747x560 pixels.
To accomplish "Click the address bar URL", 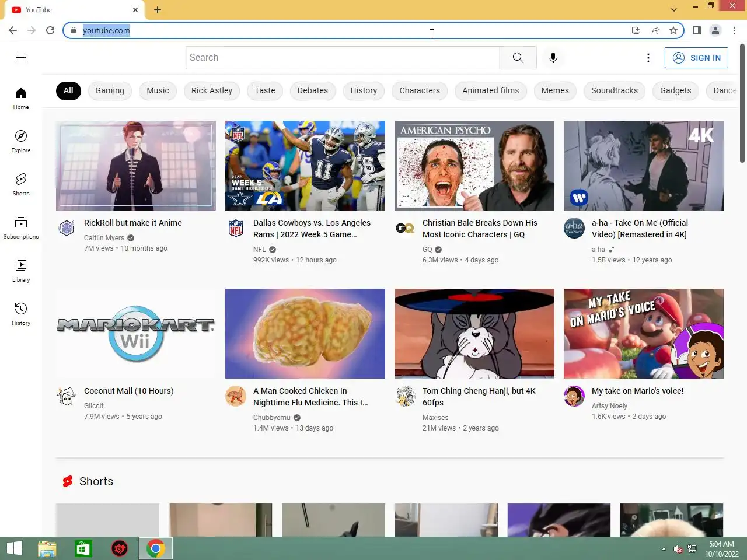I will pyautogui.click(x=106, y=30).
